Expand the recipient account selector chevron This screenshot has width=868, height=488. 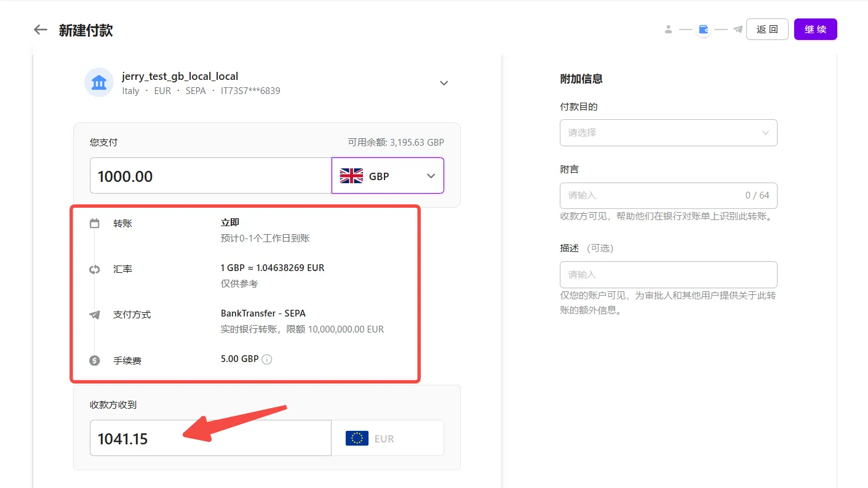(444, 83)
